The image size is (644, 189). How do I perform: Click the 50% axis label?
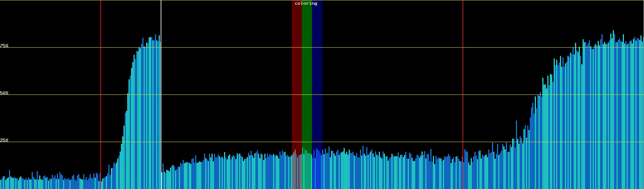(x=4, y=93)
